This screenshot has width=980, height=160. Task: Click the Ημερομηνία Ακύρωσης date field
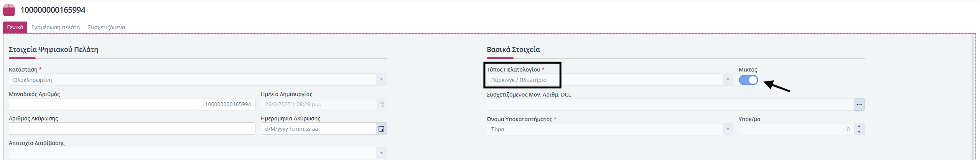pos(318,129)
